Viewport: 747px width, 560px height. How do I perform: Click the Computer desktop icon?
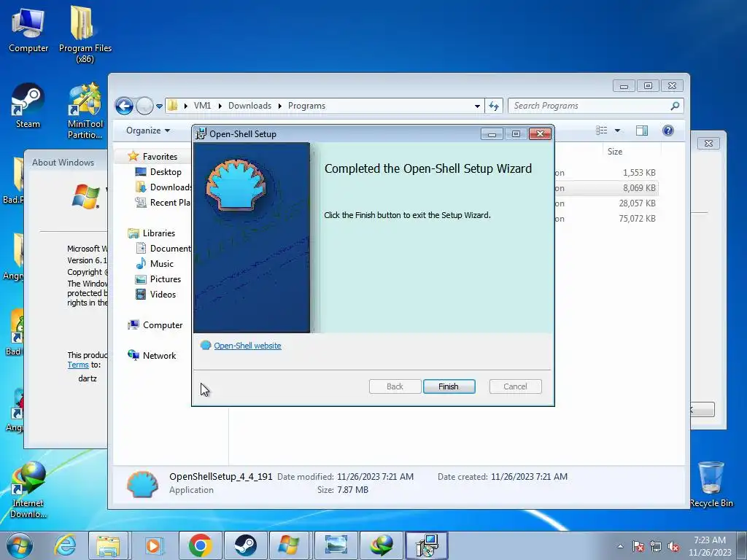coord(28,29)
